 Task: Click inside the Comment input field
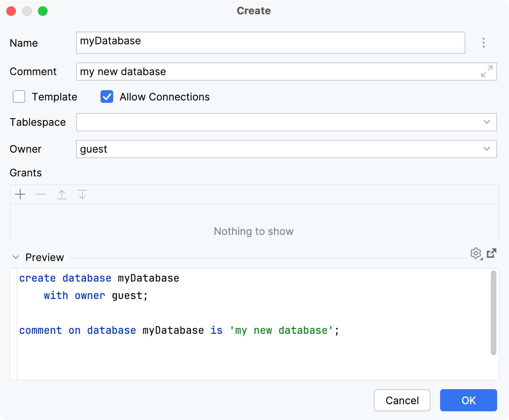tap(237, 72)
